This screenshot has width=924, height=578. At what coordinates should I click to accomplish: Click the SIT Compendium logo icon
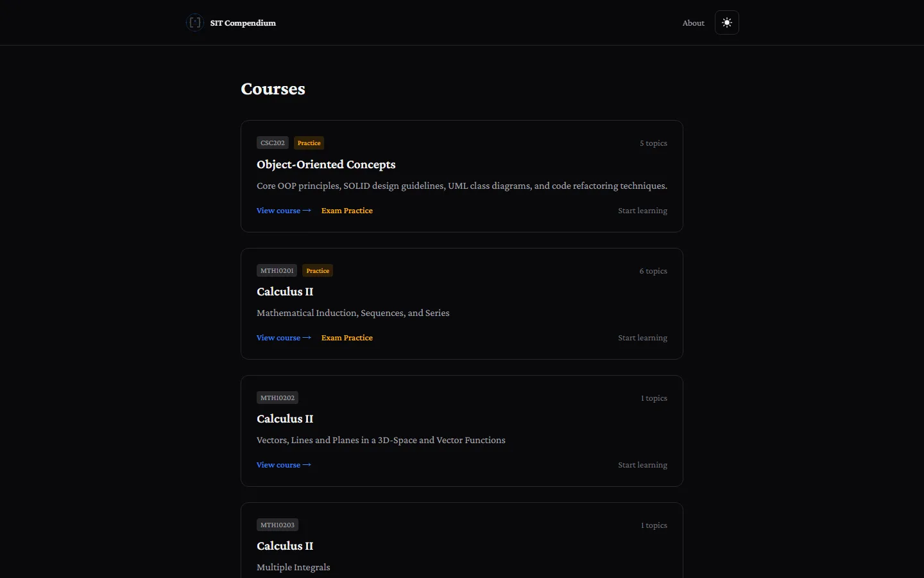pyautogui.click(x=195, y=22)
